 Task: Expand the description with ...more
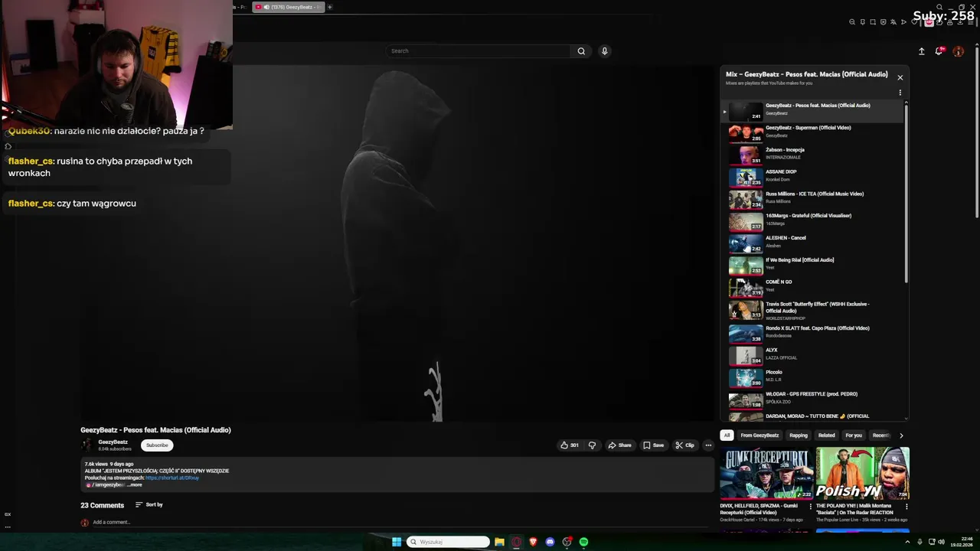[x=135, y=485]
